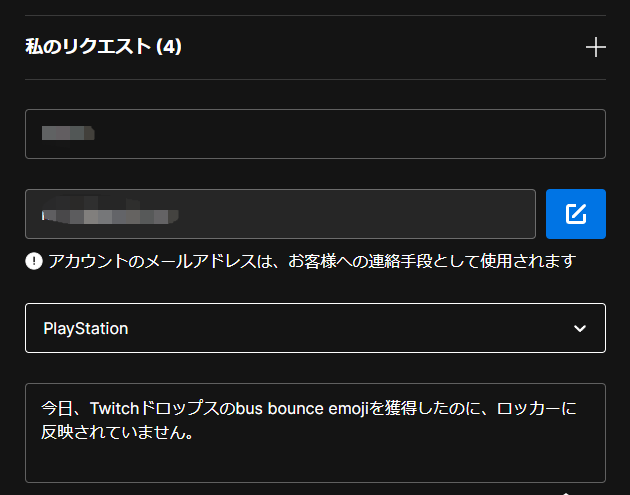The height and width of the screenshot is (495, 630).
Task: Click the blurred name text in top field
Action: (x=68, y=133)
